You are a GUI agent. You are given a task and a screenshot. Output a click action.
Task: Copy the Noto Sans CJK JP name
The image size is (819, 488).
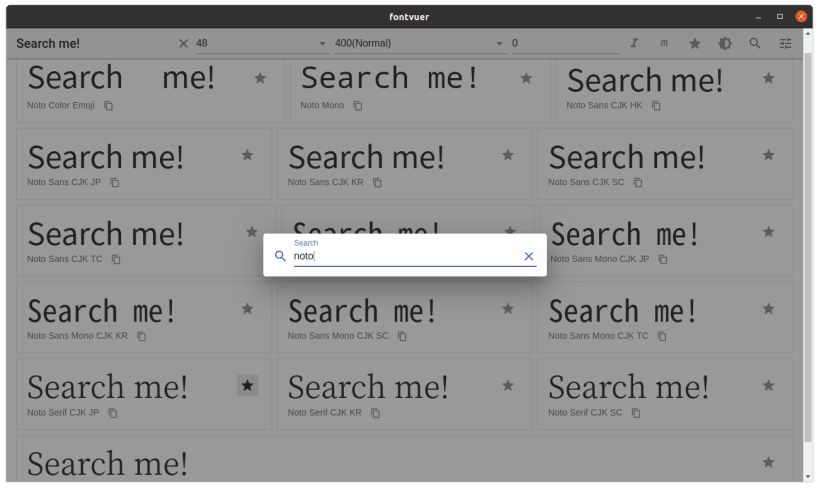(114, 182)
